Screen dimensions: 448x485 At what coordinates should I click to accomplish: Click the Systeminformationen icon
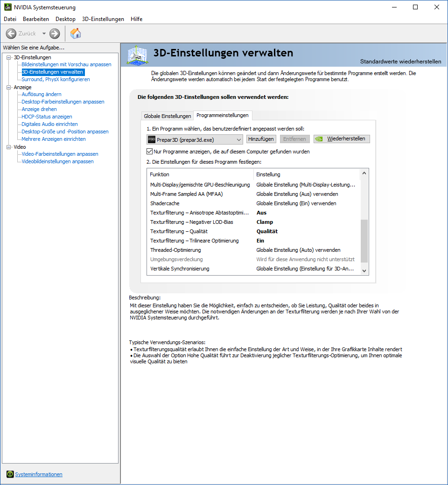coord(10,474)
